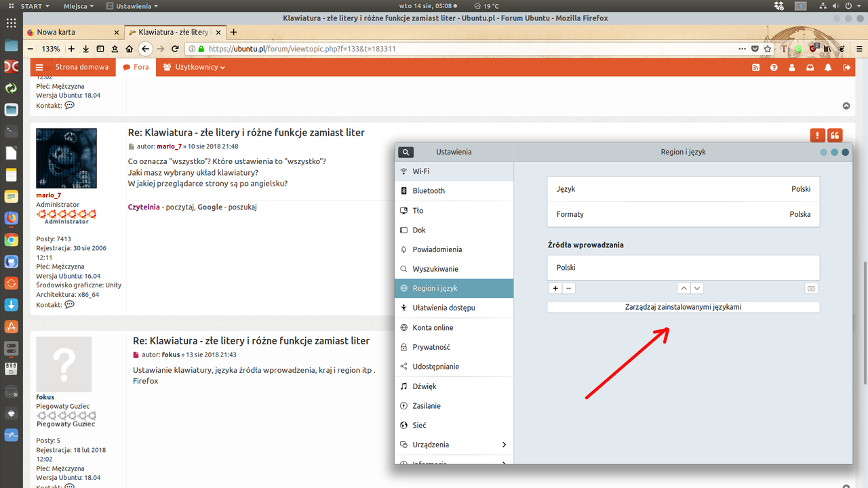Select Wi-Fi in settings sidebar
The width and height of the screenshot is (868, 488).
[x=454, y=171]
